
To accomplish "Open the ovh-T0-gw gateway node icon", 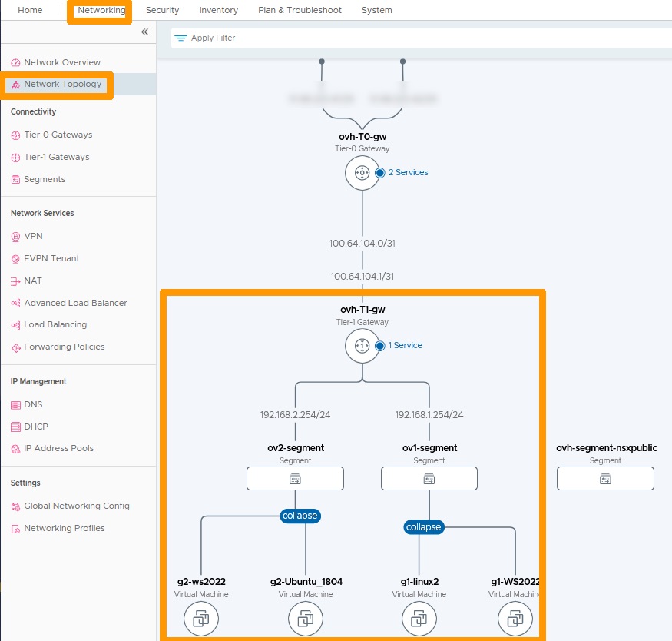I will [362, 173].
